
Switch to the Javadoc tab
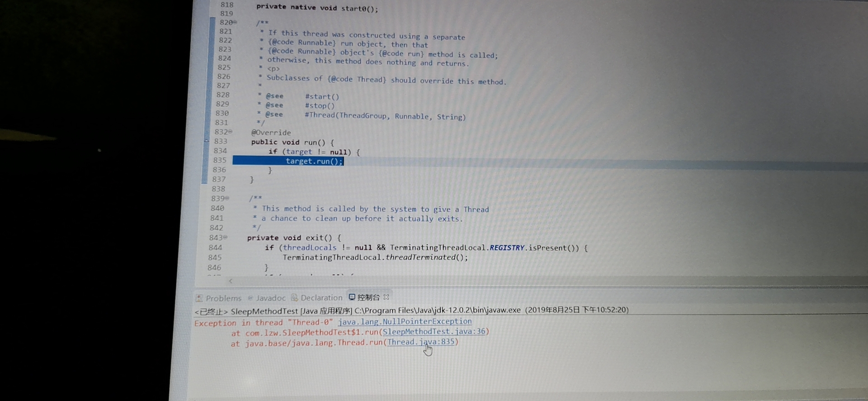pyautogui.click(x=267, y=298)
